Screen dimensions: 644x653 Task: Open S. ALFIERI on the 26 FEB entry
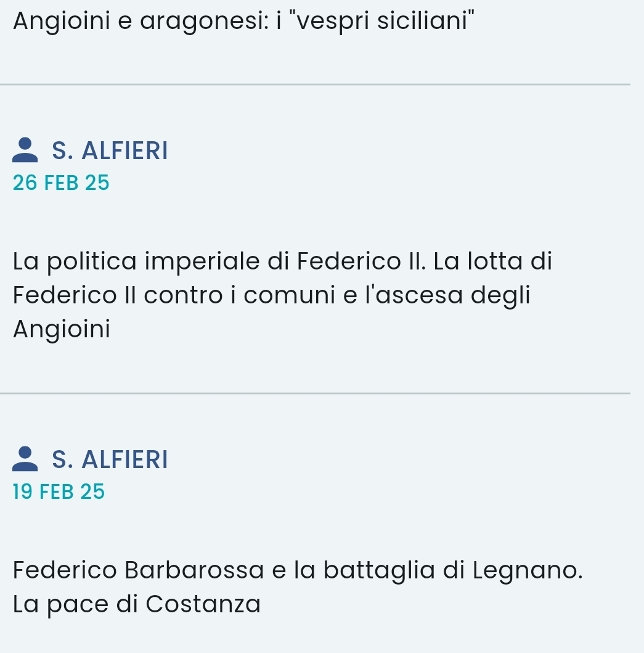coord(110,150)
